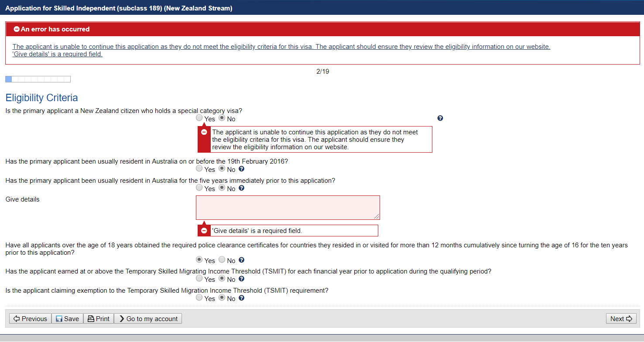Open help icon for 19th February 2016 residency question
Screen dimensions: 644x342
(x=241, y=169)
